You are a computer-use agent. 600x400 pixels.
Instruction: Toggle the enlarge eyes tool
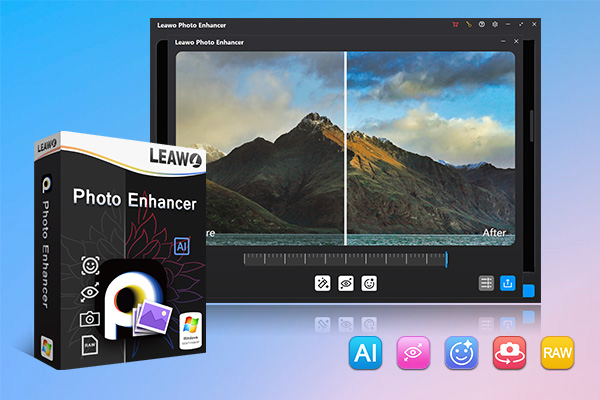pos(346,284)
